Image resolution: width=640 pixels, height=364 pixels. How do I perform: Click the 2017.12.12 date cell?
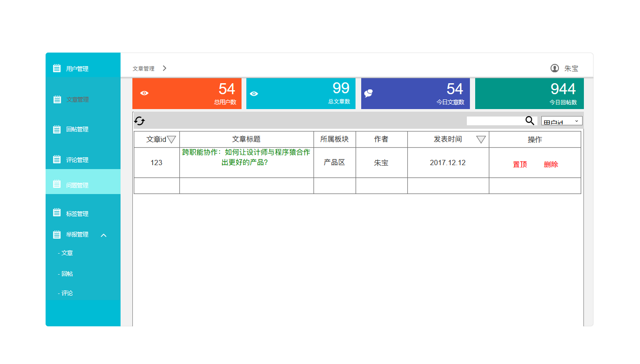[x=448, y=163]
